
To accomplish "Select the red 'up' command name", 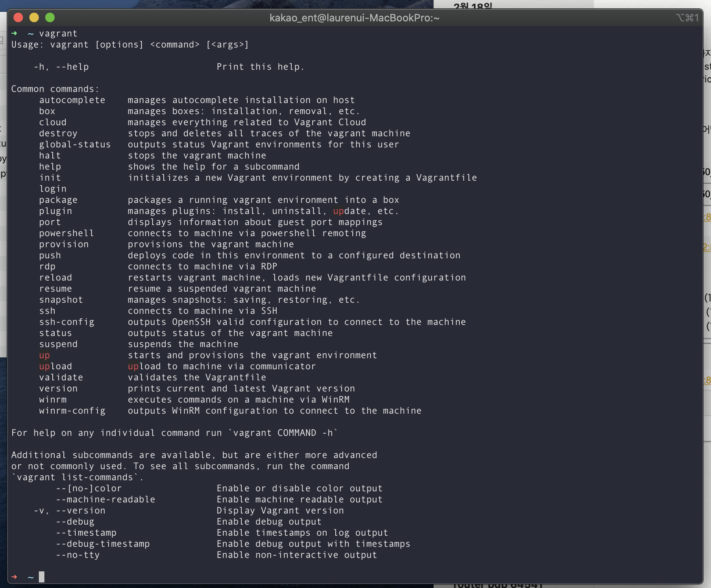I will click(44, 355).
